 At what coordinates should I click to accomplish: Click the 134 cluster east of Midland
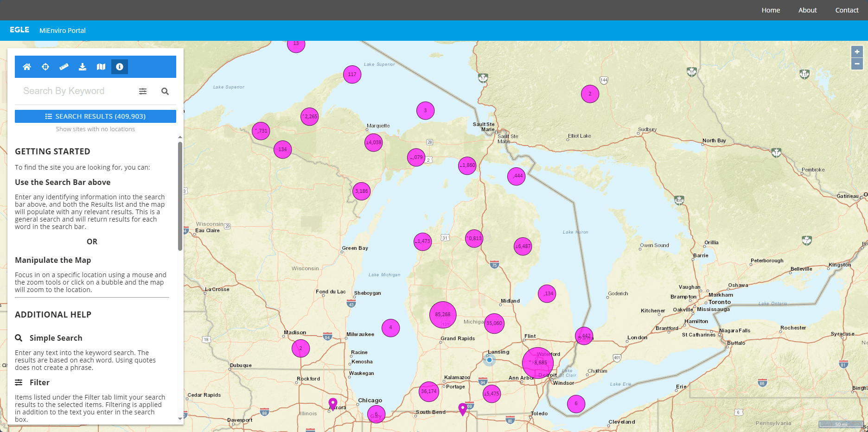pos(547,294)
